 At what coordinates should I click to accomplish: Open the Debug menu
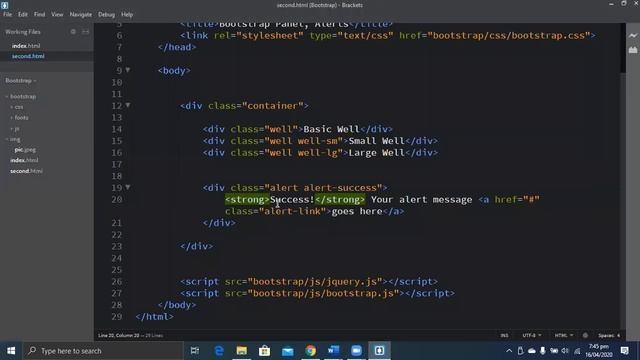point(107,14)
